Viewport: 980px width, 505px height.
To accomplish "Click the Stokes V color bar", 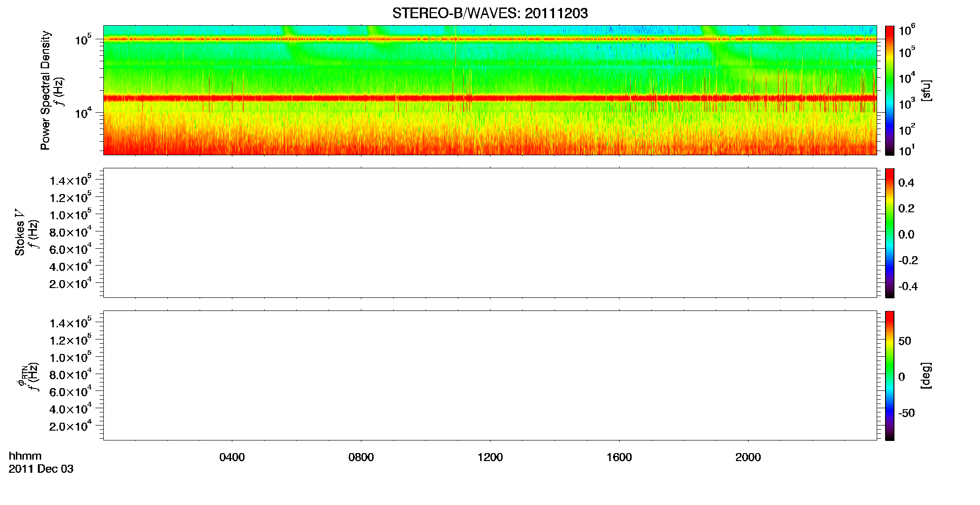I will pos(890,233).
